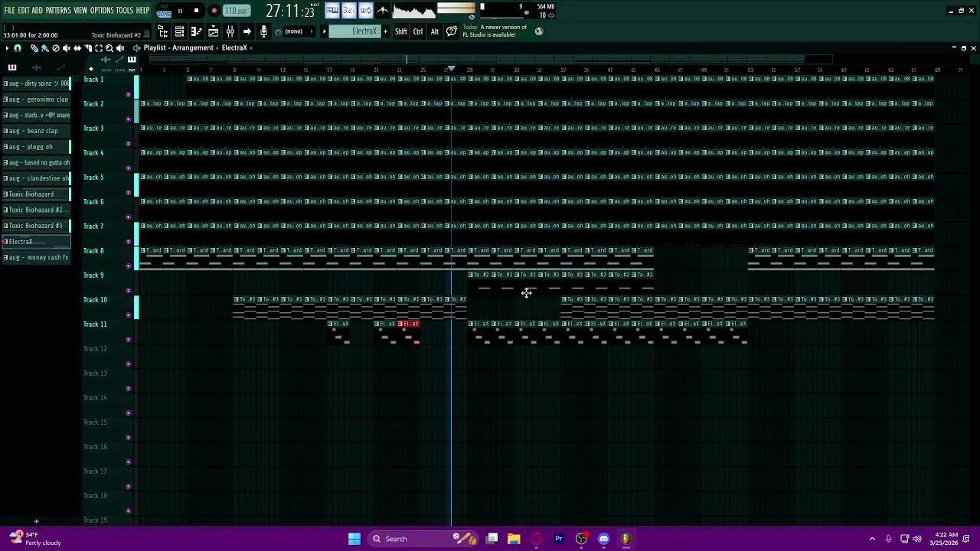Toggle the Alt modifier button

435,31
